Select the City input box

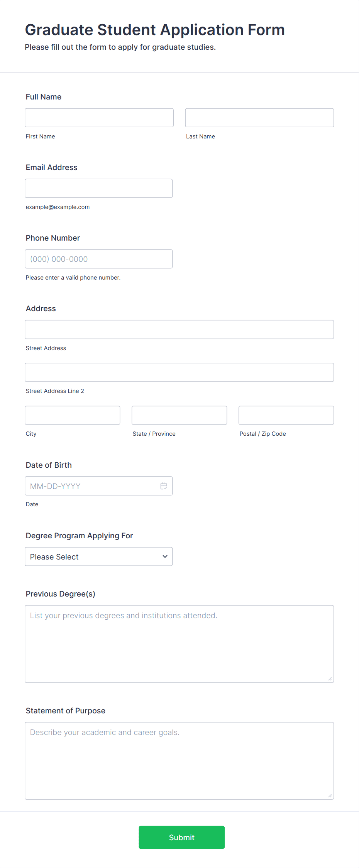pyautogui.click(x=72, y=415)
